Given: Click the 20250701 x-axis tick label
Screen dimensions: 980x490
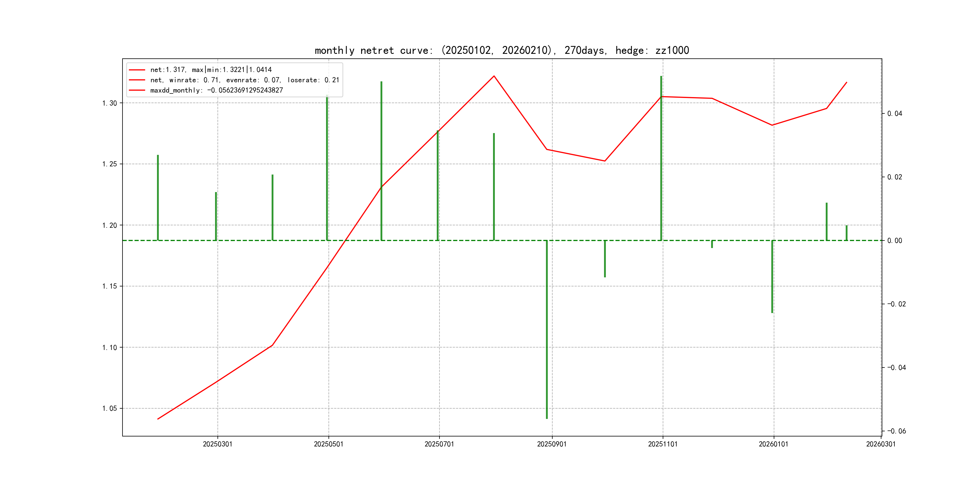Looking at the screenshot, I should [x=439, y=444].
